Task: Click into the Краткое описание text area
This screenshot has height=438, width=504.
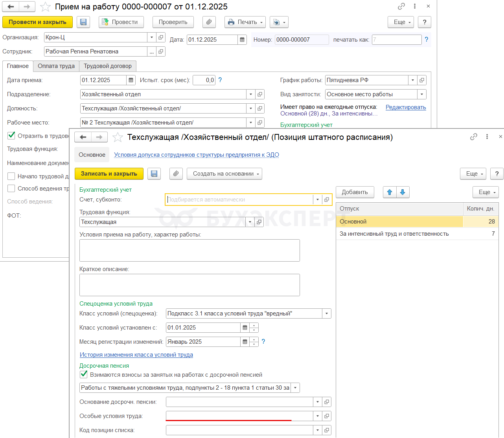Action: (x=189, y=285)
